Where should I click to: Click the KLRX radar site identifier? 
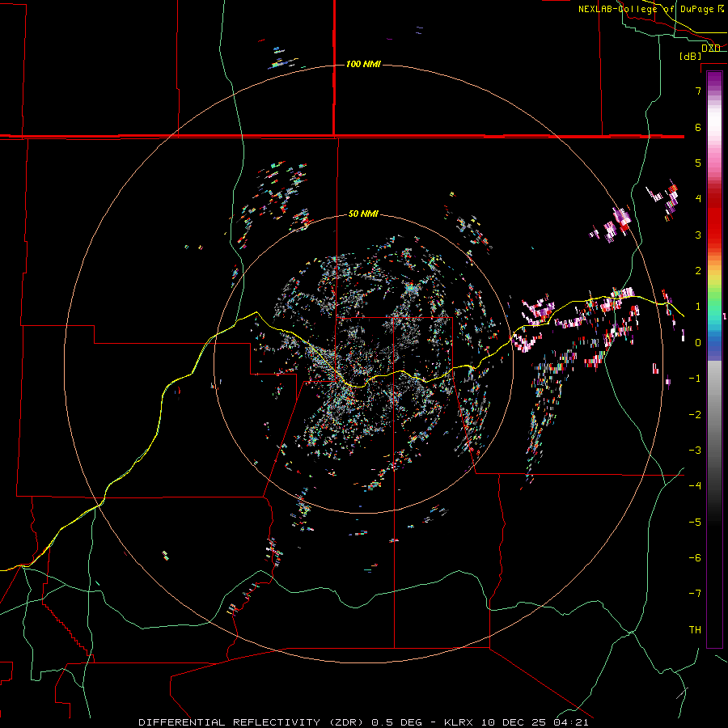click(x=459, y=722)
